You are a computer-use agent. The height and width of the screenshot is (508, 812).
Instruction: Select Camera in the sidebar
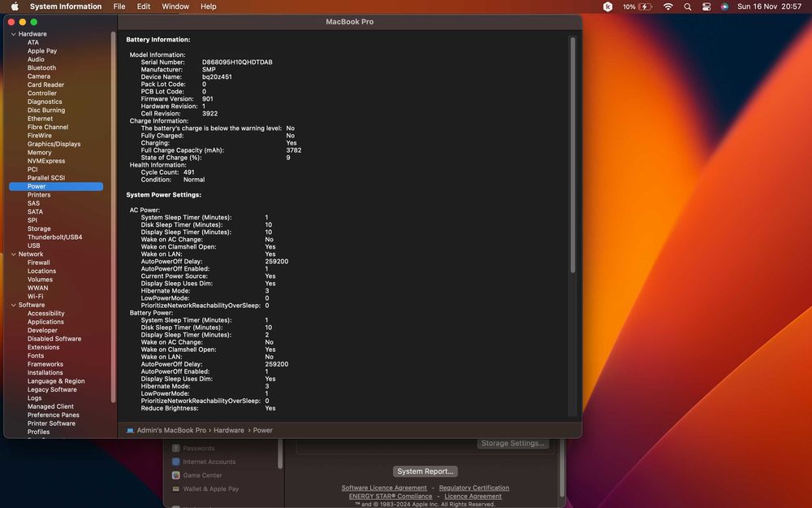[x=39, y=76]
